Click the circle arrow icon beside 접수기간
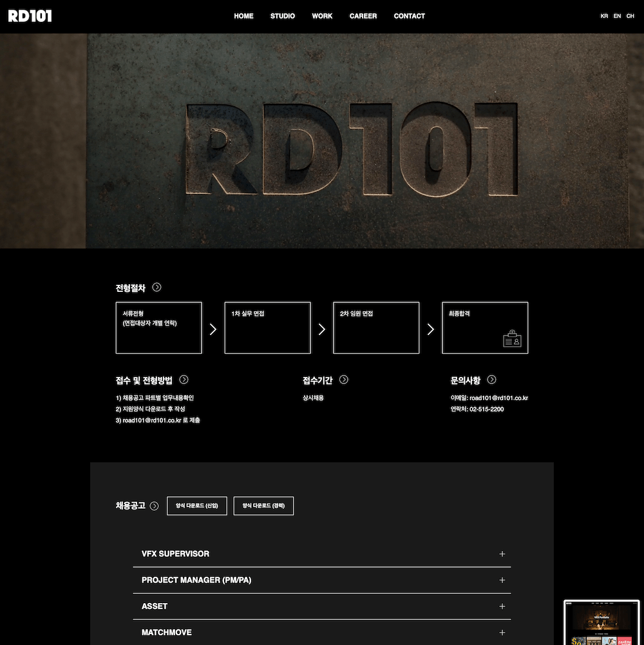The width and height of the screenshot is (644, 645). pyautogui.click(x=344, y=380)
